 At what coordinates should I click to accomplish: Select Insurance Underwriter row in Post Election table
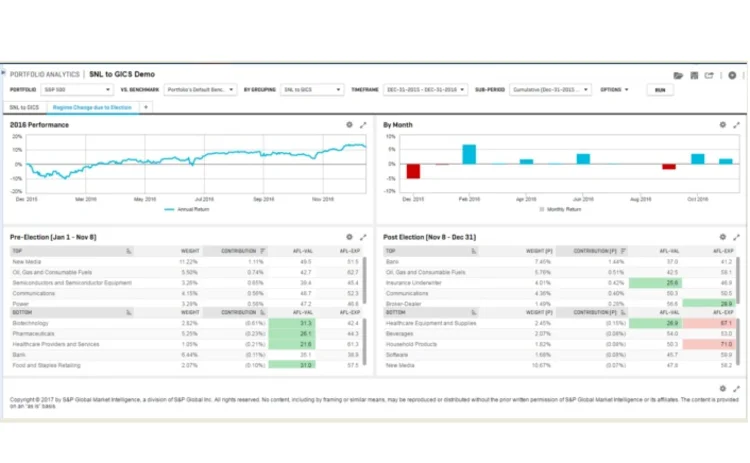[x=559, y=283]
